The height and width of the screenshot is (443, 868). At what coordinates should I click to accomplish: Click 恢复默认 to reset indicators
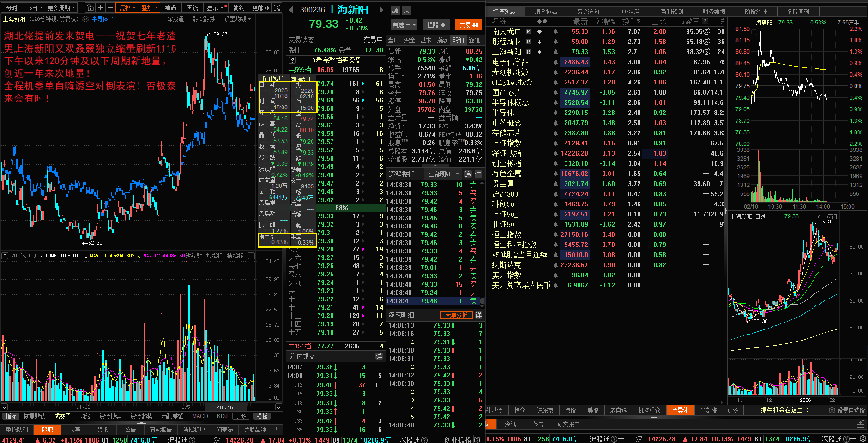click(x=35, y=416)
